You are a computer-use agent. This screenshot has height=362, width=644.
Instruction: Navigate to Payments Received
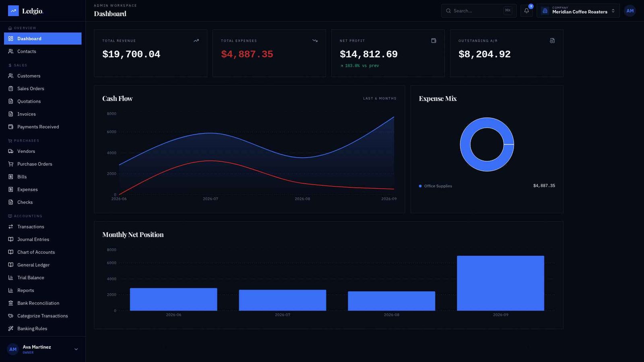point(43,127)
